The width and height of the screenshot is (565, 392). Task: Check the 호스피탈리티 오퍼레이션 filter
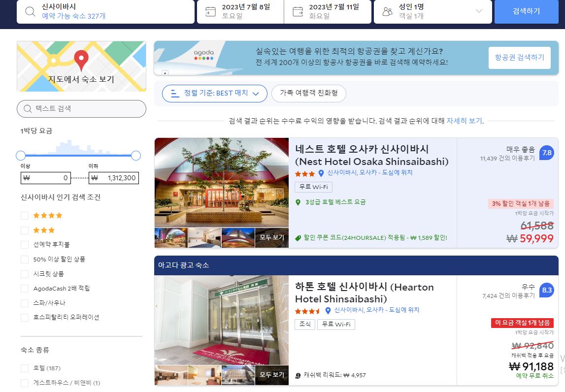[x=25, y=318]
